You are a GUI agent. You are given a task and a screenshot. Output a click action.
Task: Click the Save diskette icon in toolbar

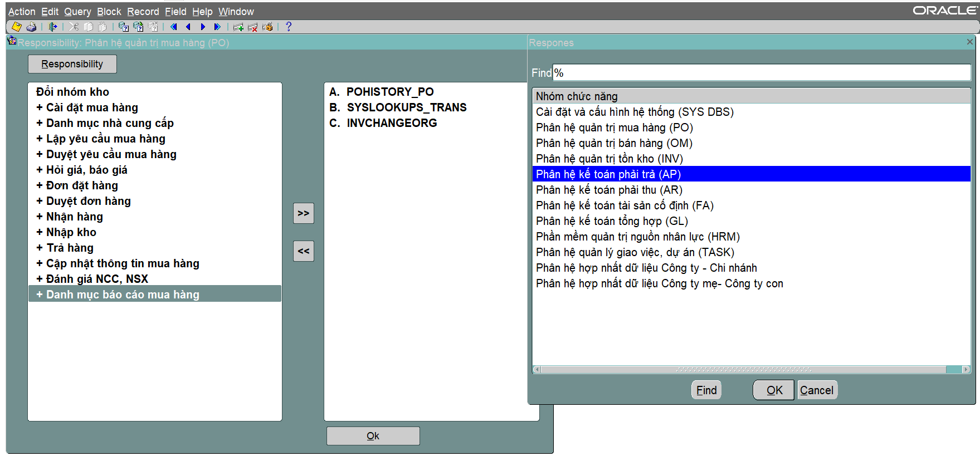point(17,27)
